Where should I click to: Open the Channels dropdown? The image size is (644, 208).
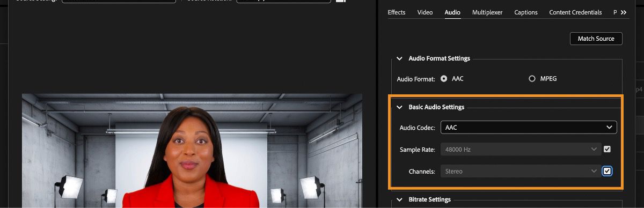tap(521, 171)
